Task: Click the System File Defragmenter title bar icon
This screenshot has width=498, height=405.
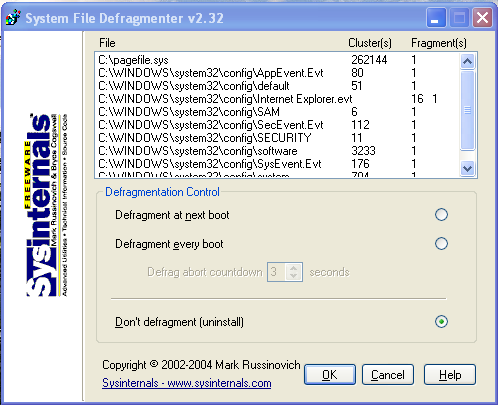Action: pos(13,18)
